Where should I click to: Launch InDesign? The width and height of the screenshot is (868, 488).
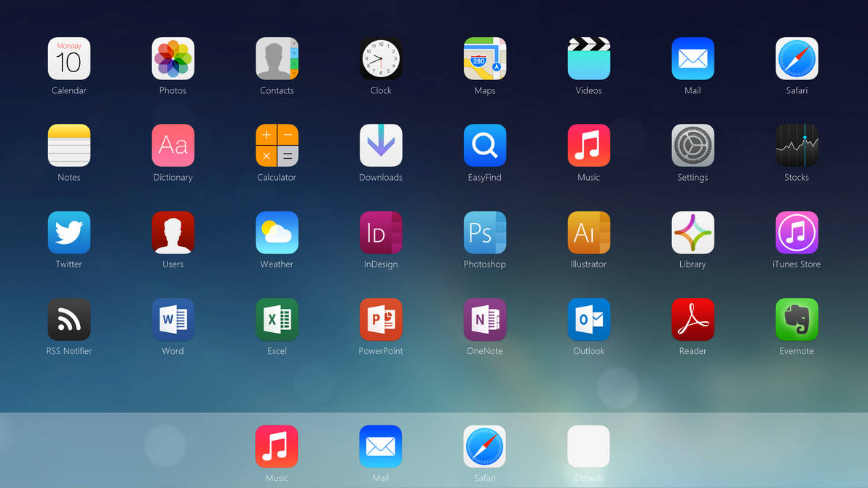pyautogui.click(x=380, y=232)
